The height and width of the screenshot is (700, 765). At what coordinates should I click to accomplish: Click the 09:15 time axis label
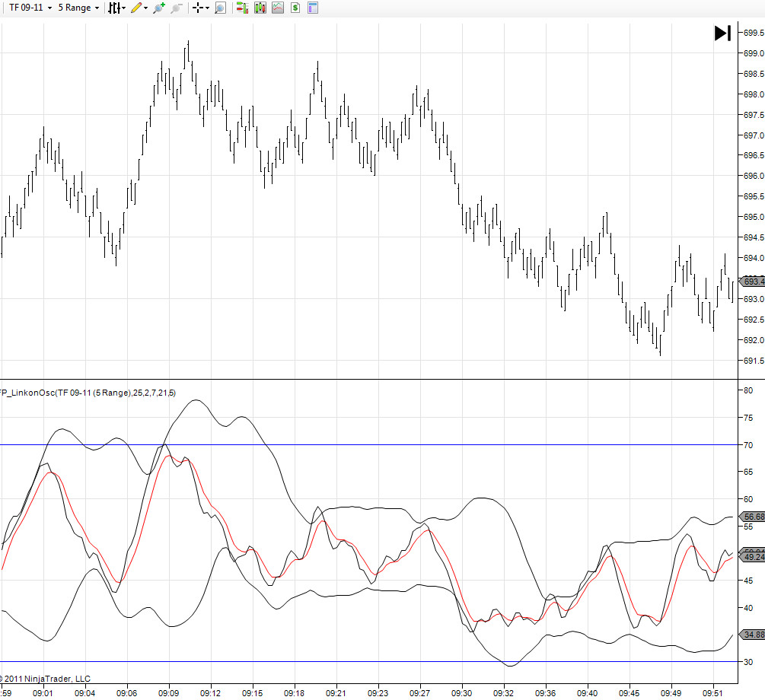pyautogui.click(x=252, y=692)
